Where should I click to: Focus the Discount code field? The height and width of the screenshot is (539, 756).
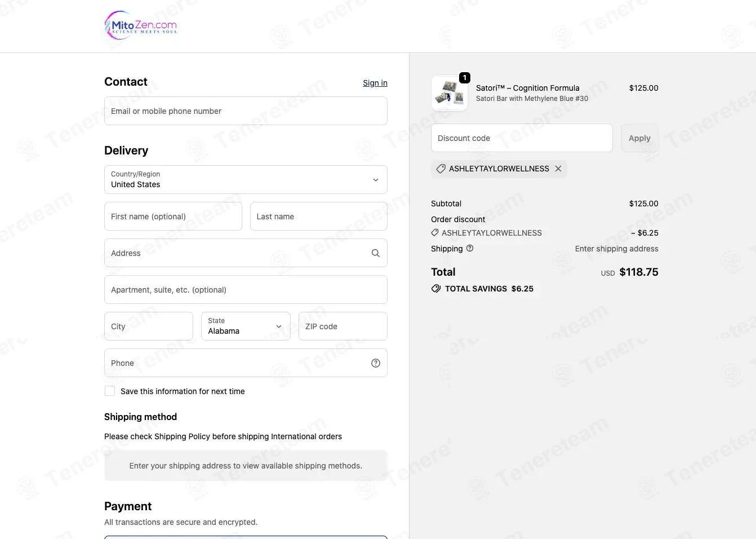coord(522,138)
